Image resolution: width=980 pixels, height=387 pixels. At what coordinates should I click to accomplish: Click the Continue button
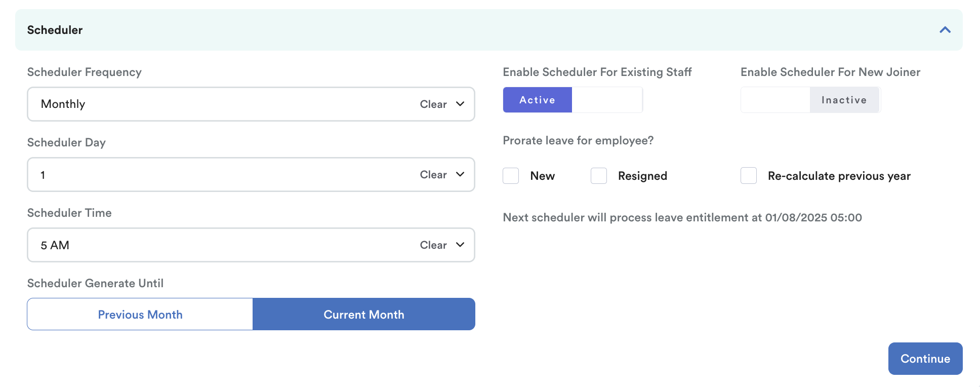(925, 359)
